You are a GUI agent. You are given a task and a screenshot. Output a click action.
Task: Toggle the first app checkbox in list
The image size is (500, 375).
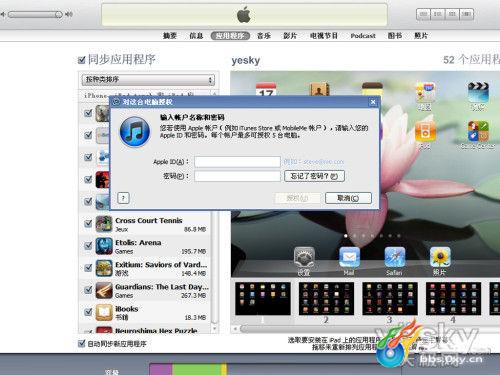tap(88, 113)
